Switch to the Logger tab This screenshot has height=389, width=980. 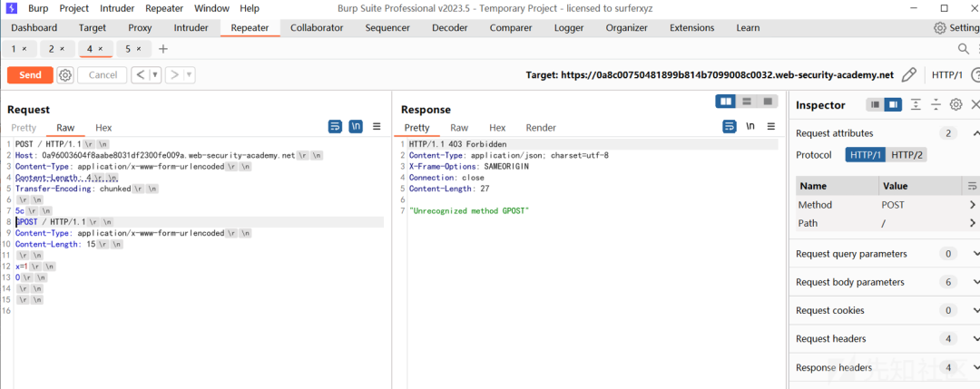(x=569, y=27)
